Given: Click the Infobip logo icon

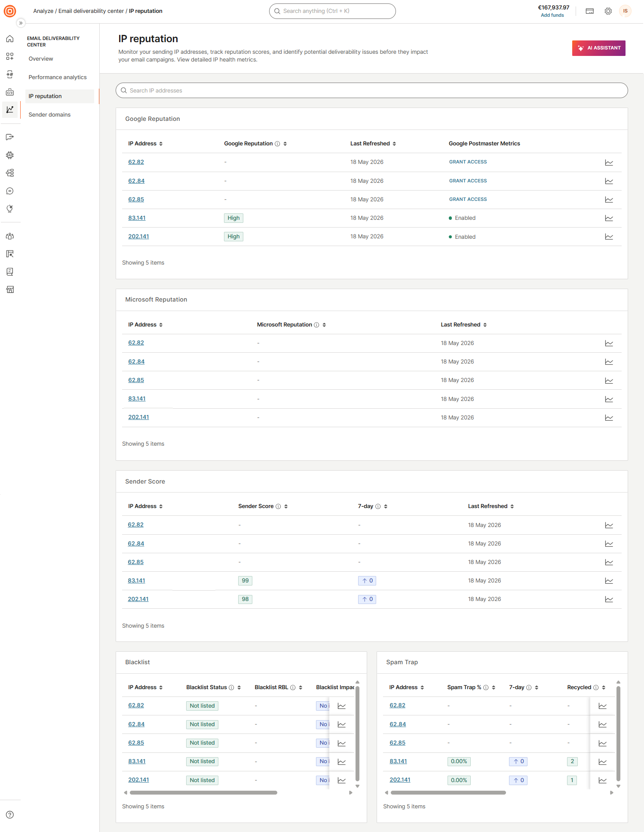Looking at the screenshot, I should [x=9, y=11].
